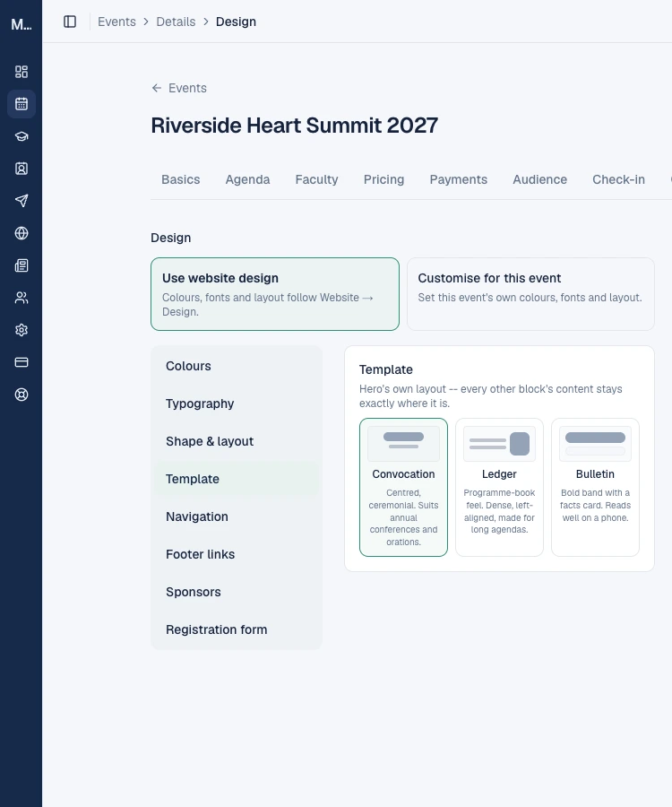Click the Details breadcrumb link
The height and width of the screenshot is (807, 672).
(176, 22)
